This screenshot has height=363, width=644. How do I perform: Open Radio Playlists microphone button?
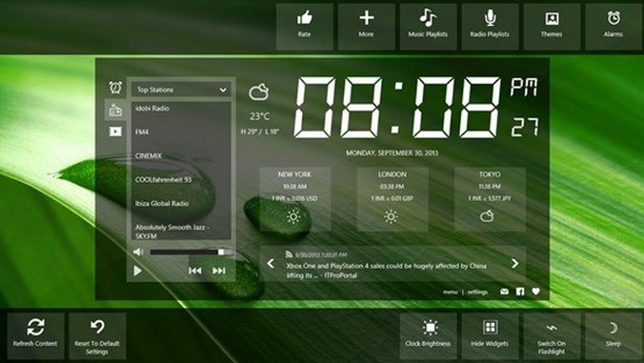click(490, 27)
